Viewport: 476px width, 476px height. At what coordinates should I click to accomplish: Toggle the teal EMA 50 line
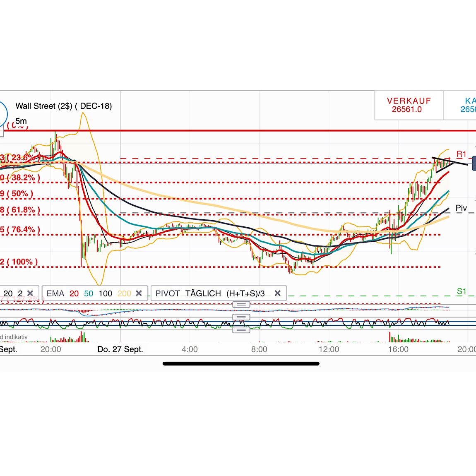(88, 293)
